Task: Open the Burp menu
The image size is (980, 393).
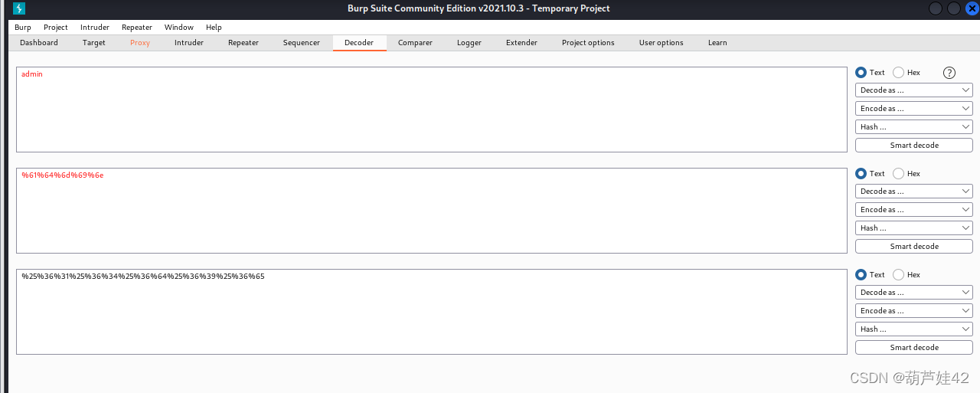Action: click(23, 28)
